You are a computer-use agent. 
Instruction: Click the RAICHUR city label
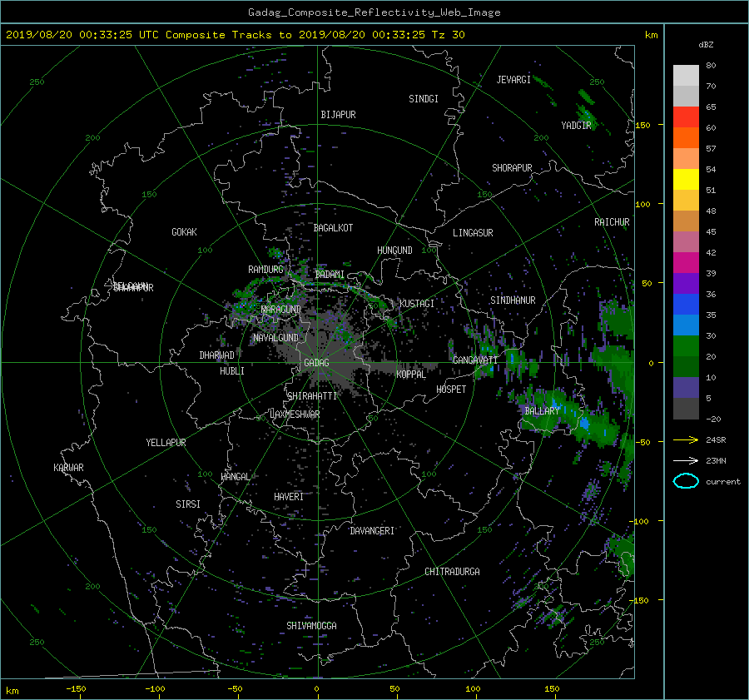[x=612, y=222]
